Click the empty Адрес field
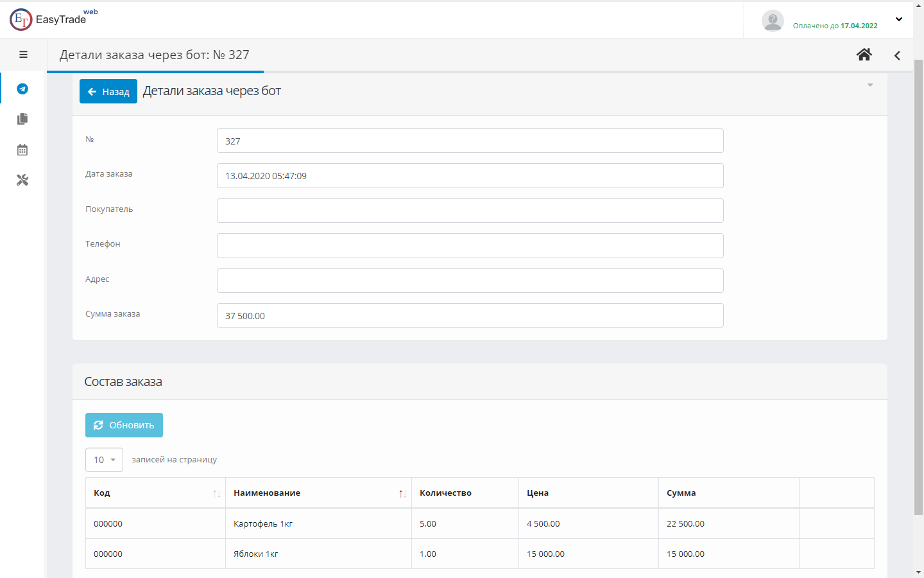 click(470, 281)
